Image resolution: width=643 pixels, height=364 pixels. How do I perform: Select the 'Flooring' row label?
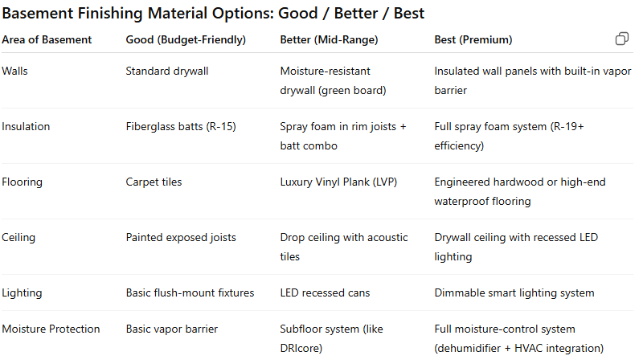(x=23, y=182)
